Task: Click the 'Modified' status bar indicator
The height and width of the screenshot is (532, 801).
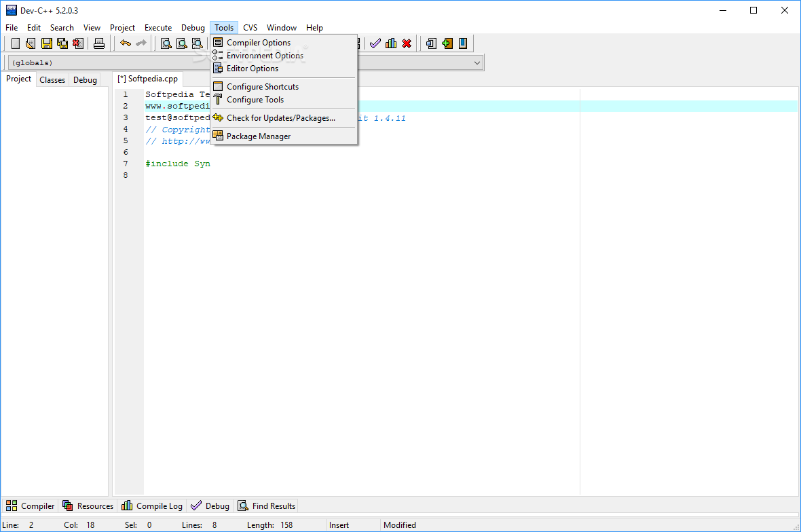Action: [399, 525]
